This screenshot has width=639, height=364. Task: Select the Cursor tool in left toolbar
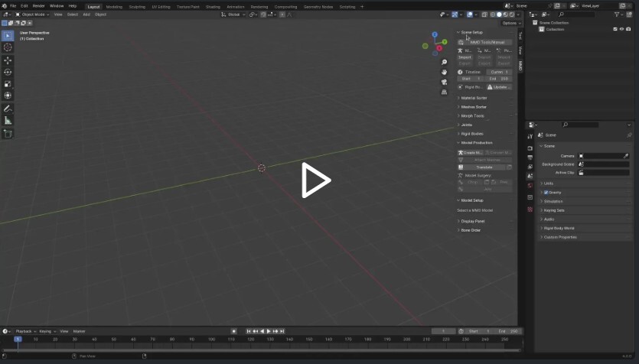pyautogui.click(x=8, y=47)
